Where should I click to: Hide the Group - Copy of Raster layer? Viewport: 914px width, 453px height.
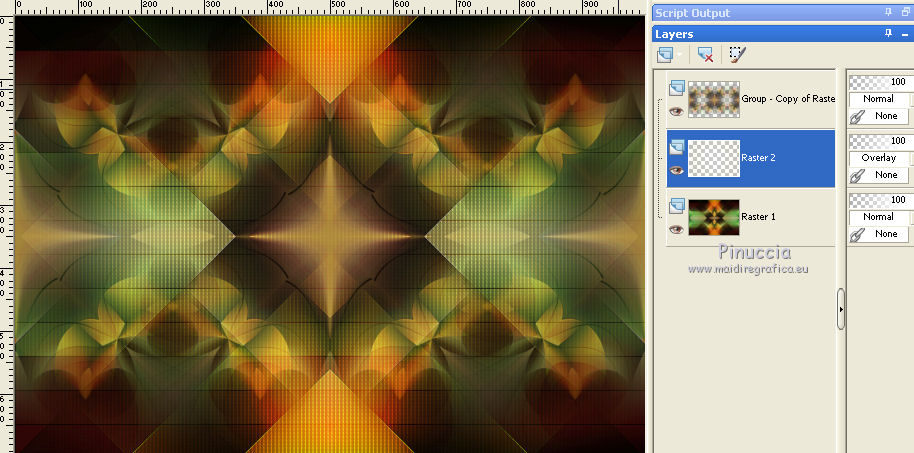[676, 111]
